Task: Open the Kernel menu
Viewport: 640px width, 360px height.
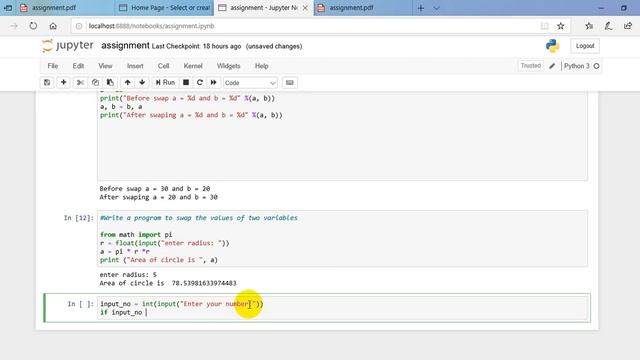Action: [x=193, y=66]
